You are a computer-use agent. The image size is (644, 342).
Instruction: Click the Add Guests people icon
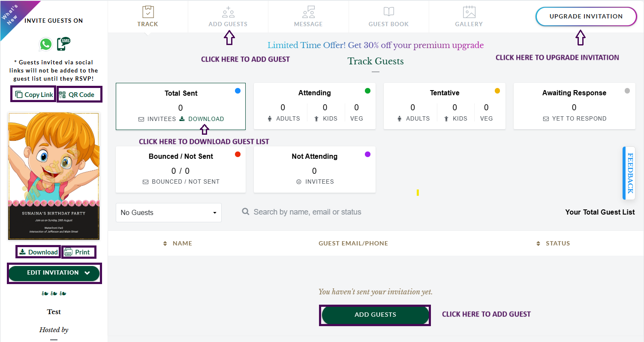(x=228, y=12)
